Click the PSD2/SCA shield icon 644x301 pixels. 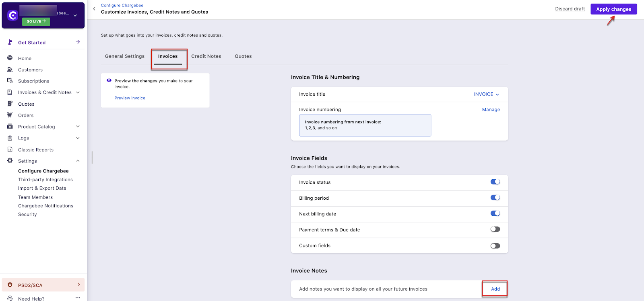10,285
